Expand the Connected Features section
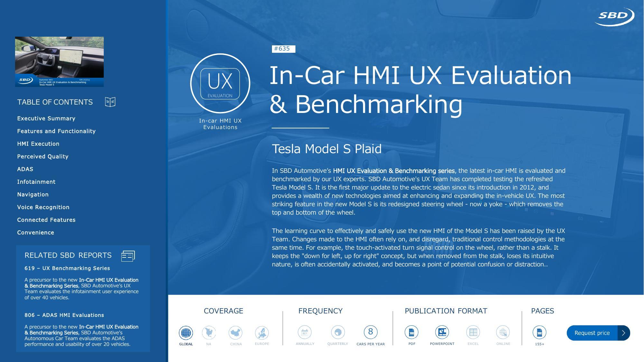Image resolution: width=644 pixels, height=362 pixels. pos(46,219)
